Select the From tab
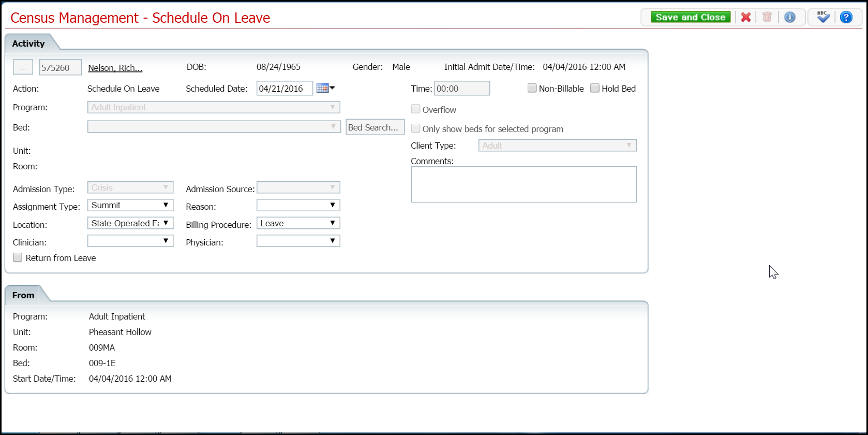The width and height of the screenshot is (868, 435). tap(23, 295)
